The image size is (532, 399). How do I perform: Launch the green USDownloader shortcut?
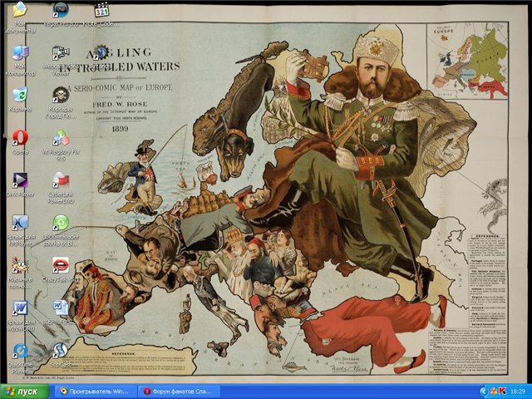pyautogui.click(x=61, y=223)
